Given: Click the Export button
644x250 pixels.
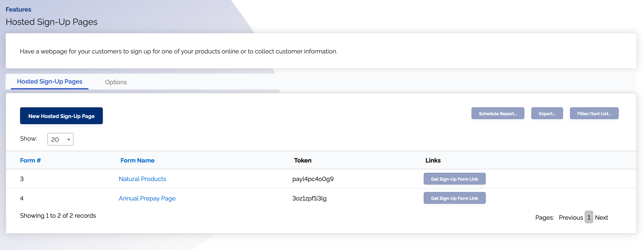Looking at the screenshot, I should click(547, 113).
